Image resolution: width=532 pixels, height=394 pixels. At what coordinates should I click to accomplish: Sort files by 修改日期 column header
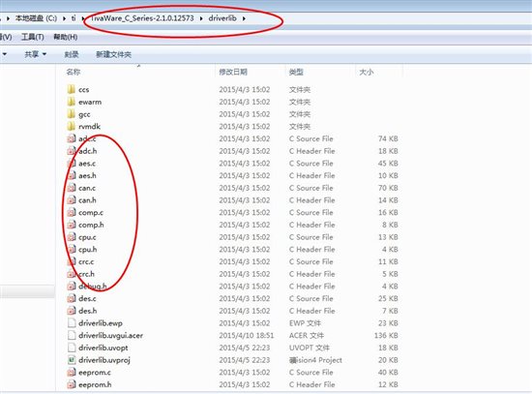coord(233,72)
